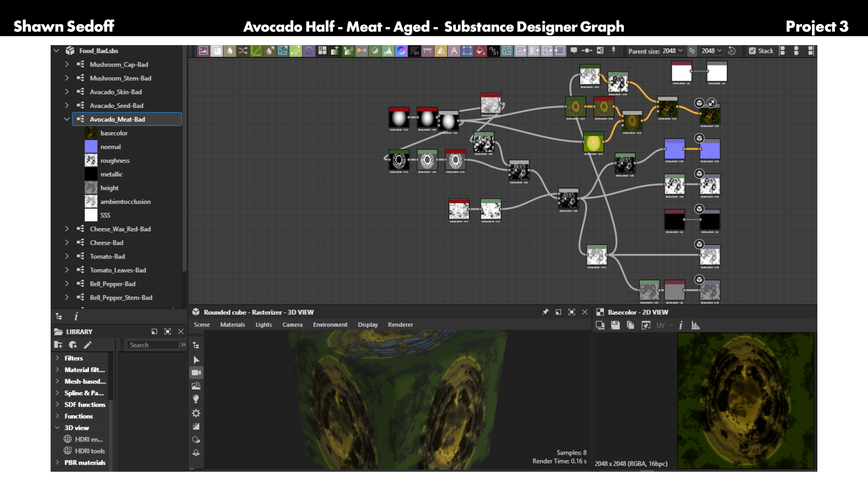This screenshot has height=488, width=868.
Task: Add a Bitmap node from toolbar
Action: coord(203,51)
